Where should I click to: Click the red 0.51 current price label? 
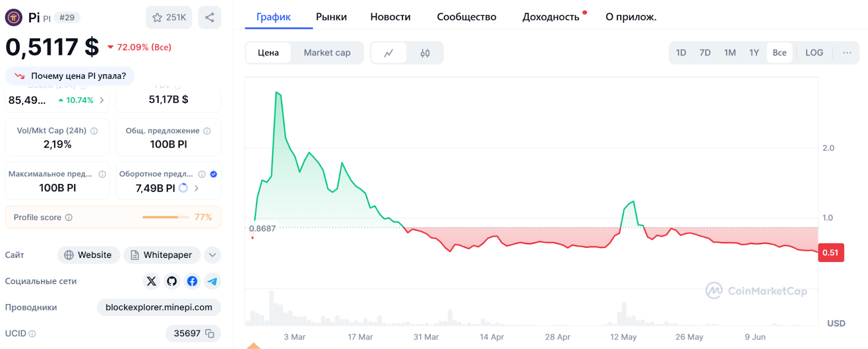(831, 252)
